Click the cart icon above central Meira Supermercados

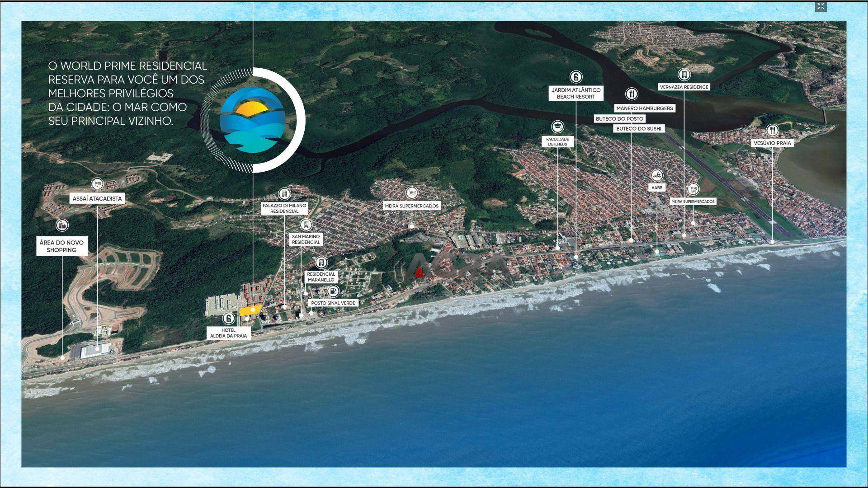point(411,193)
